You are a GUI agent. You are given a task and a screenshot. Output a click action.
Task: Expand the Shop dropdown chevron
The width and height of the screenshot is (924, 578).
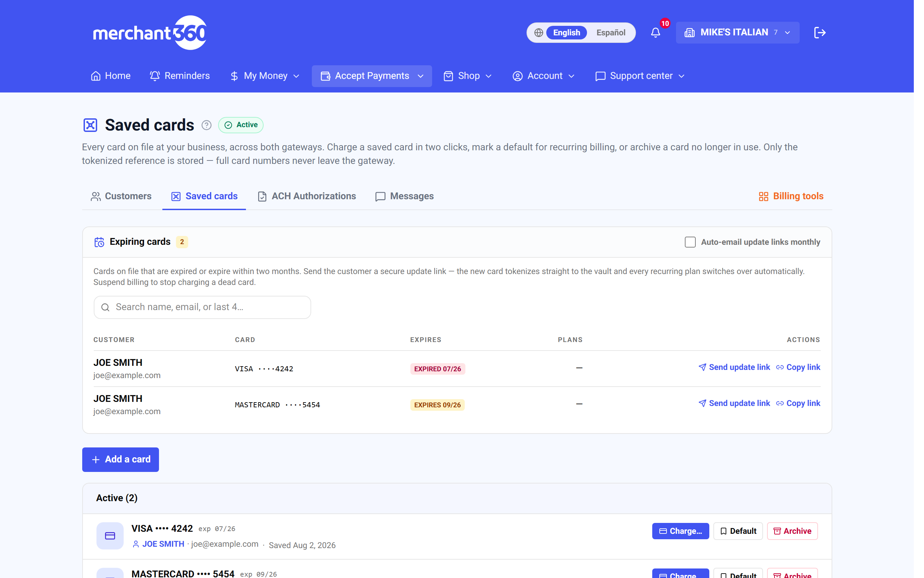488,76
